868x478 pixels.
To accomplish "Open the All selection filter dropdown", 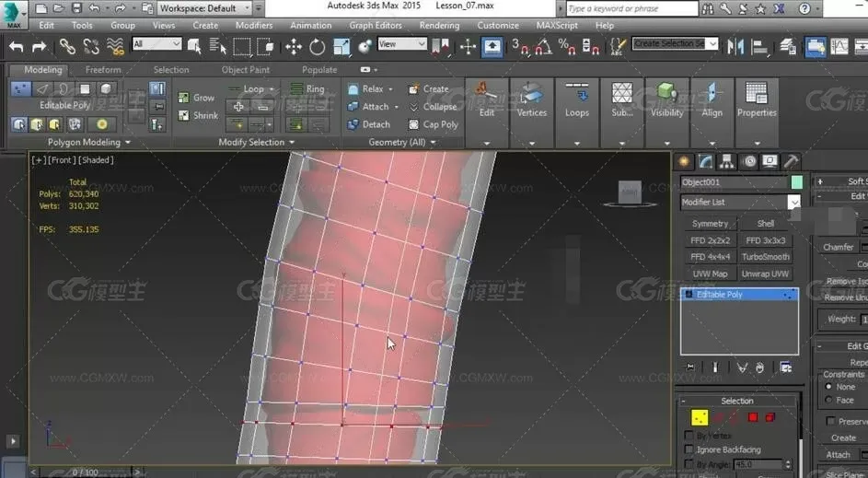I will pyautogui.click(x=156, y=44).
